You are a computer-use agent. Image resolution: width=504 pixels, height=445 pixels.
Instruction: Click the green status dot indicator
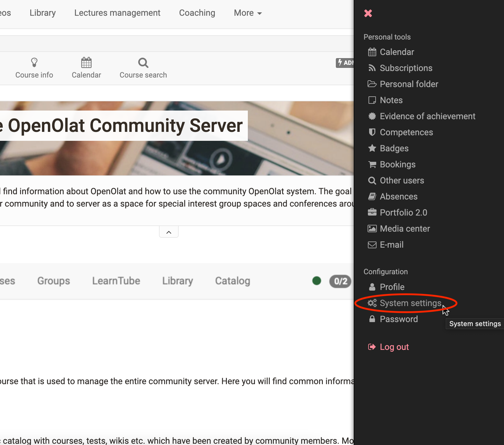[x=317, y=281]
